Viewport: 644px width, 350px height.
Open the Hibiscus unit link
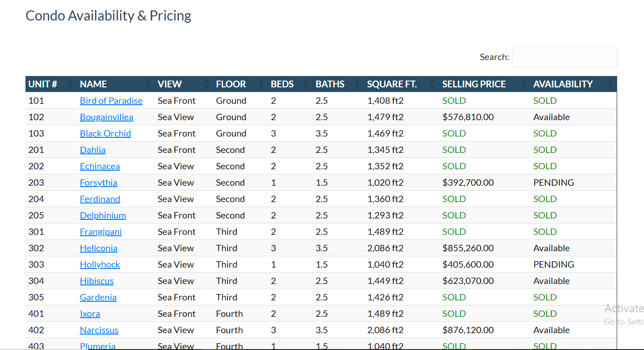[96, 281]
